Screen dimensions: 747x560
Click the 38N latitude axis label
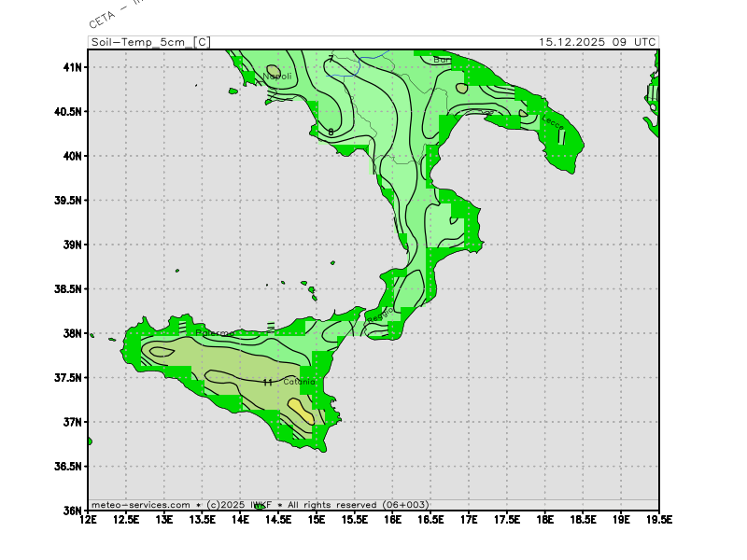click(x=73, y=333)
